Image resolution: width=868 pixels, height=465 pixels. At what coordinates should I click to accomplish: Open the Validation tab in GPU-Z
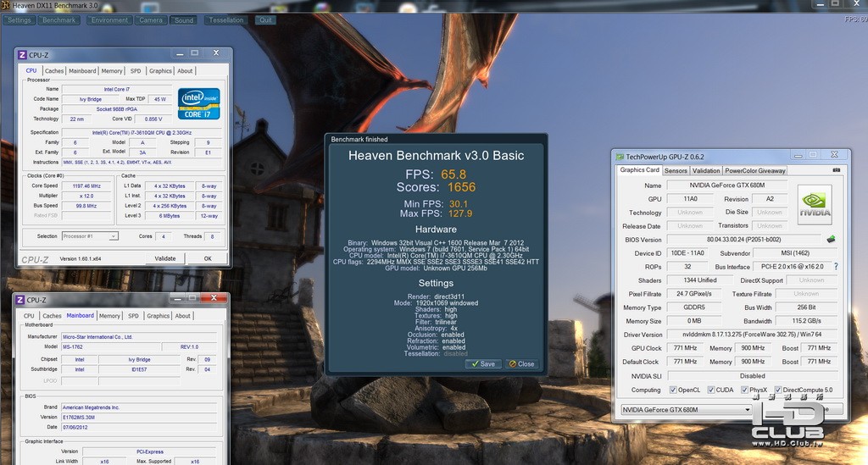coord(706,171)
